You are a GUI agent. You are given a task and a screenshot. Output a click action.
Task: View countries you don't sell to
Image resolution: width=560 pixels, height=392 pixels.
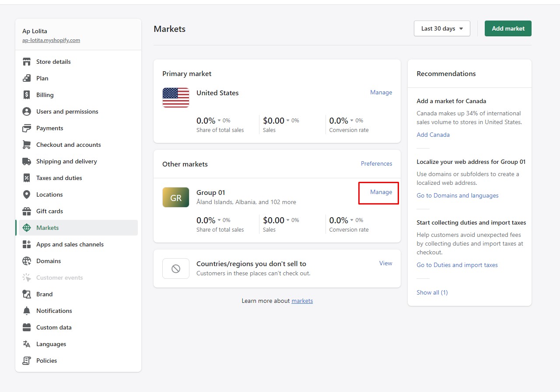pos(385,263)
